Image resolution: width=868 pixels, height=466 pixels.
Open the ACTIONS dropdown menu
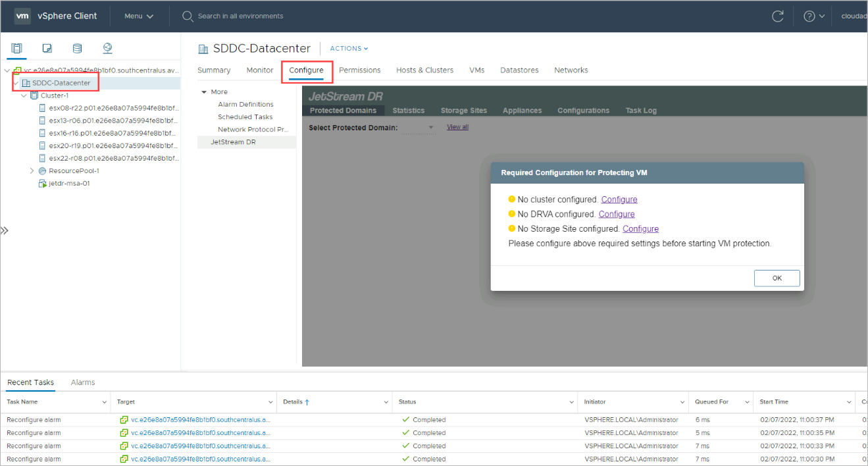(x=349, y=49)
